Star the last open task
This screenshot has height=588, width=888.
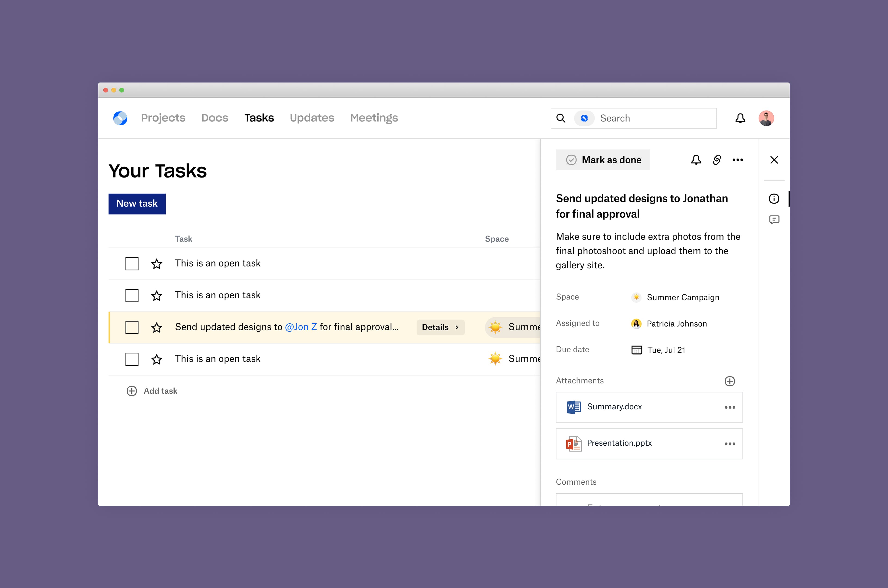157,359
